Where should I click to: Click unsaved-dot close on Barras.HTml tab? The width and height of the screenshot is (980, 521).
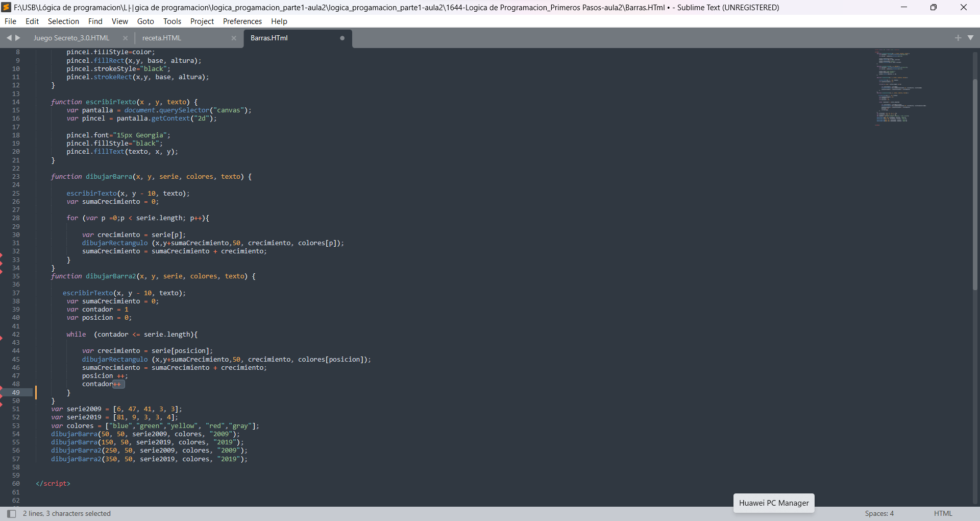(342, 38)
